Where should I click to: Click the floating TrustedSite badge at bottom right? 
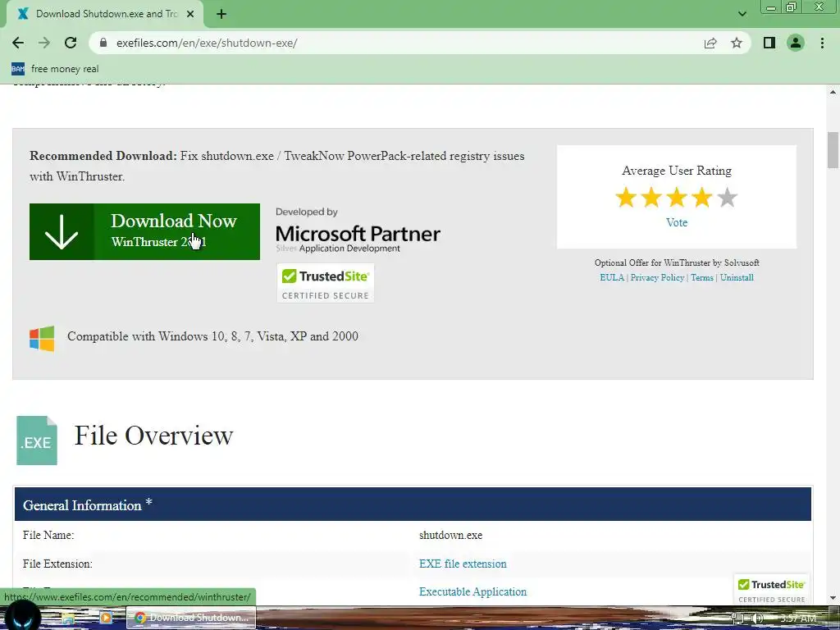point(771,591)
